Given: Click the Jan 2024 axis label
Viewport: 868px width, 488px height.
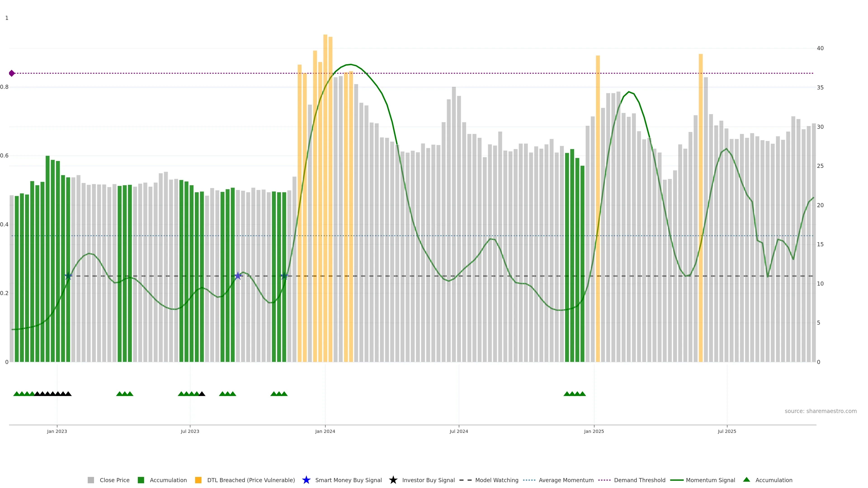Looking at the screenshot, I should click(x=325, y=431).
